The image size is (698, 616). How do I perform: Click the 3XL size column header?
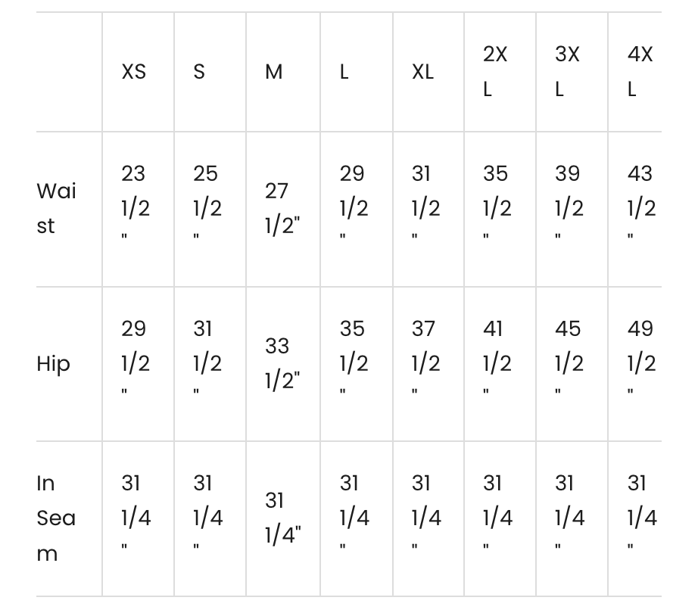coord(567,72)
